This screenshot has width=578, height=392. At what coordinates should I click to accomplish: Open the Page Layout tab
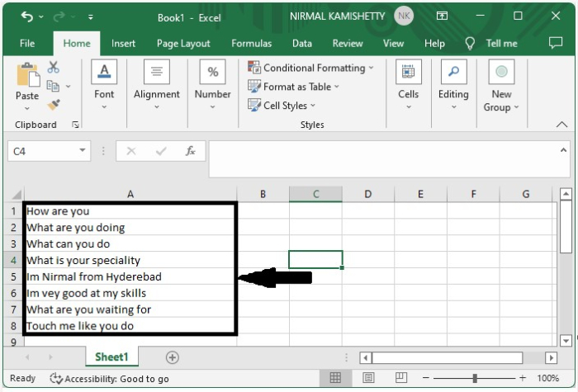coord(183,44)
